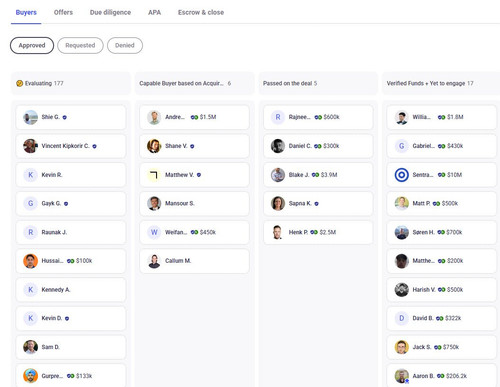Click the Evaluating column emoji icon
The width and height of the screenshot is (500, 387).
(20, 83)
